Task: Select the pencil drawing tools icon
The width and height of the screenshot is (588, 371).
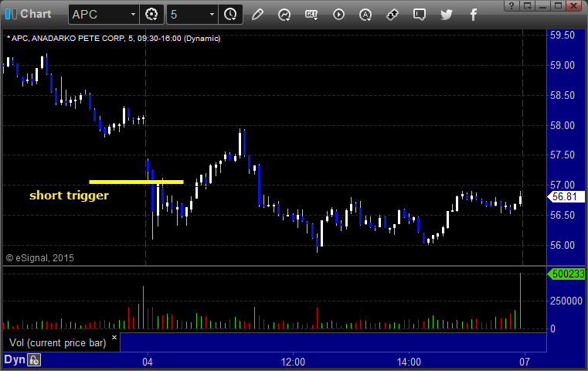Action: pos(257,15)
